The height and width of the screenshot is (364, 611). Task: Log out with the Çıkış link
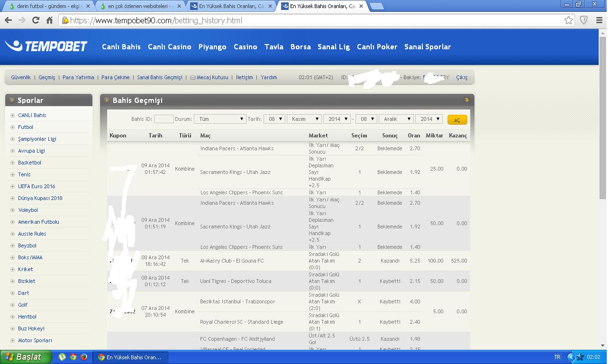click(x=462, y=77)
